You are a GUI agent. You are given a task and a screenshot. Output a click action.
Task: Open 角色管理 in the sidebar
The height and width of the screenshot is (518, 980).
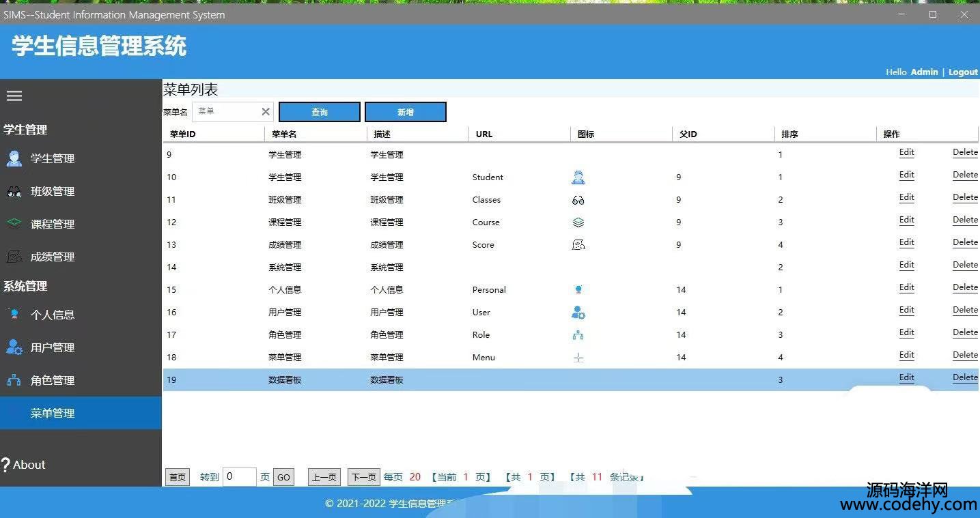click(x=53, y=380)
